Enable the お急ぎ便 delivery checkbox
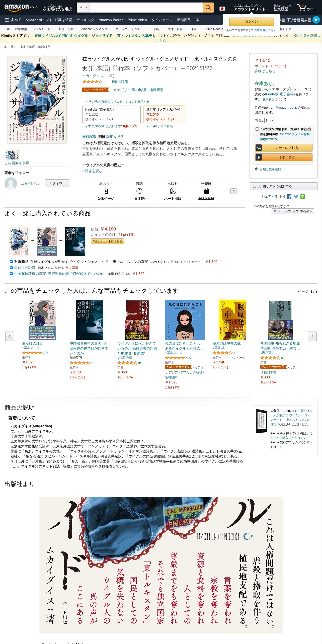Image resolution: width=322 pixels, height=644 pixels. [x=257, y=129]
